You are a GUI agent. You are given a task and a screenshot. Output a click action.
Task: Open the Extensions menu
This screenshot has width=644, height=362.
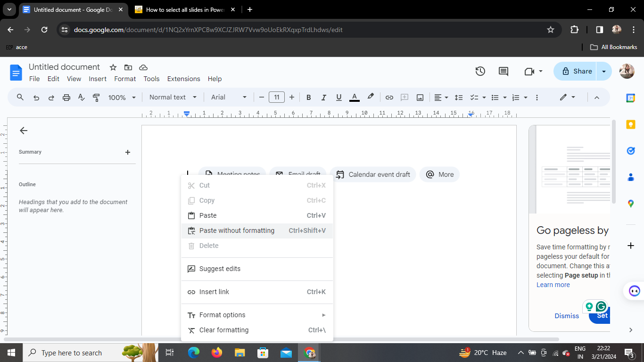[x=183, y=79]
